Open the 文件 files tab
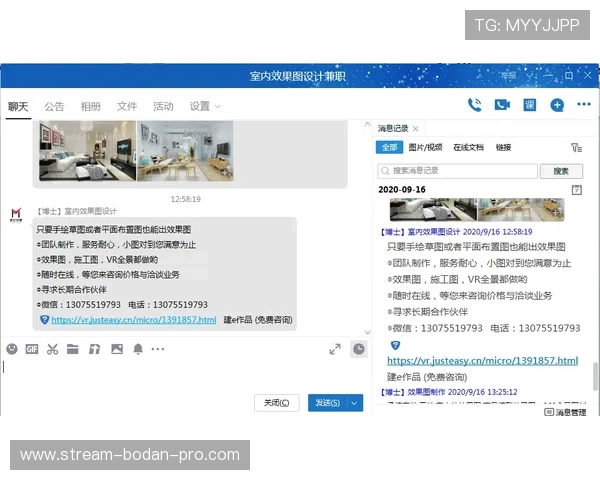 tap(127, 106)
